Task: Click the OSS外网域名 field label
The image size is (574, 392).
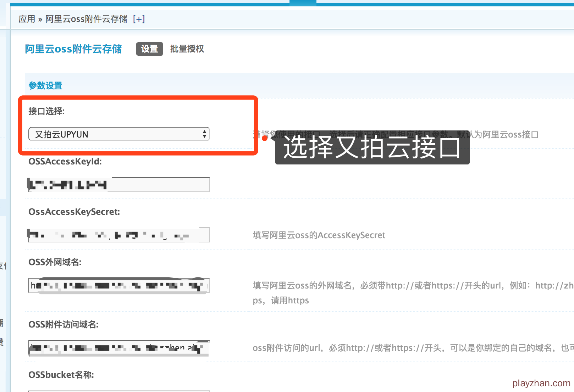Action: coord(55,262)
